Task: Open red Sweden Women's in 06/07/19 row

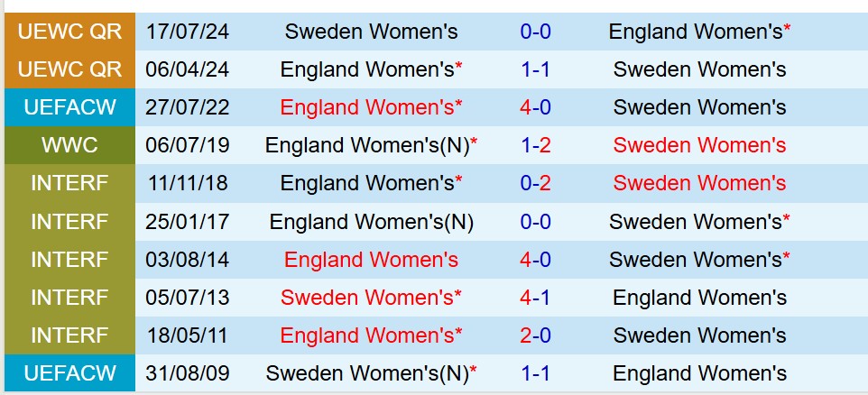Action: tap(699, 145)
